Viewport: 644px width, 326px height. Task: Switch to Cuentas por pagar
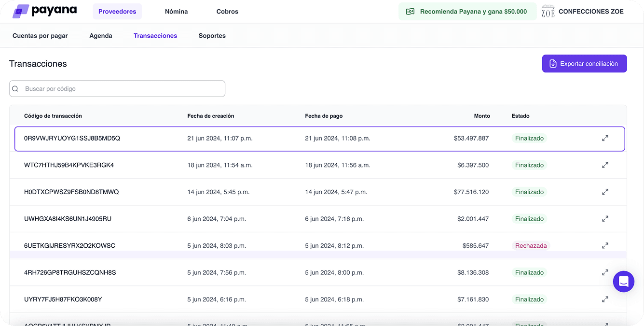40,35
